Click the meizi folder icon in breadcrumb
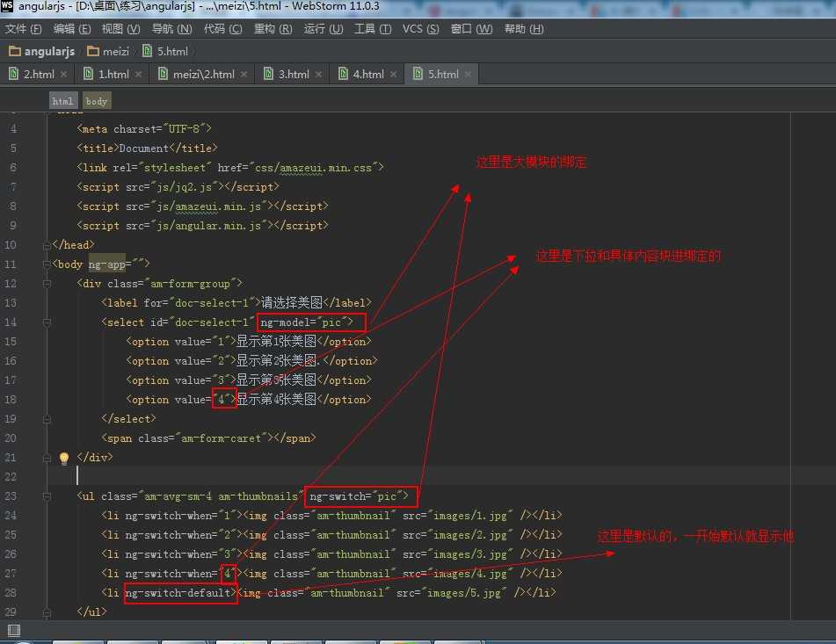This screenshot has height=644, width=836. click(93, 51)
